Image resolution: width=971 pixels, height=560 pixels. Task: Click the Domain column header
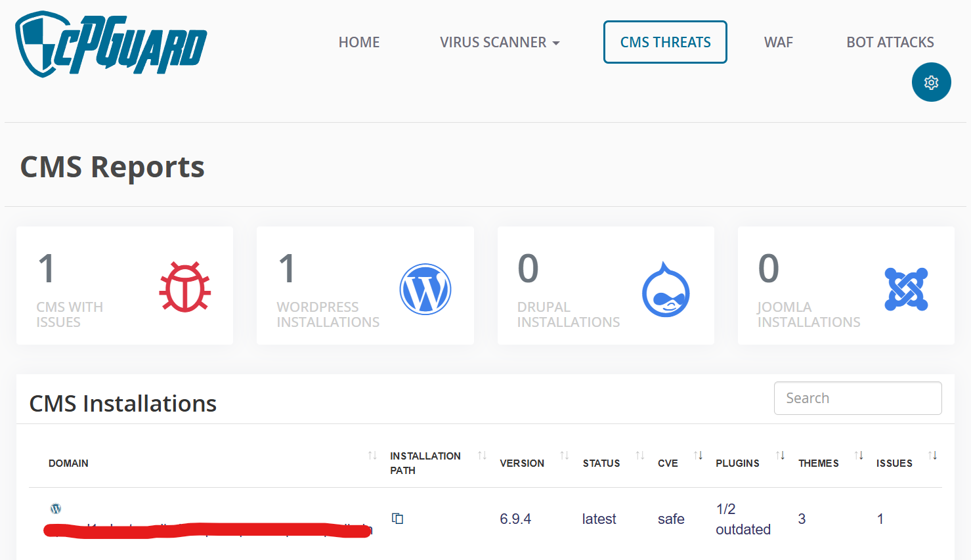pos(68,463)
